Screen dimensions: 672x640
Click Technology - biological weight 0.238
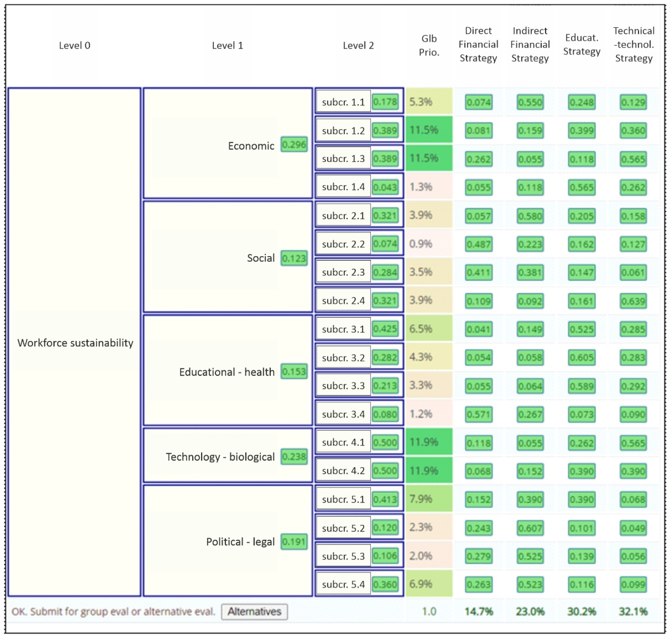pos(294,457)
